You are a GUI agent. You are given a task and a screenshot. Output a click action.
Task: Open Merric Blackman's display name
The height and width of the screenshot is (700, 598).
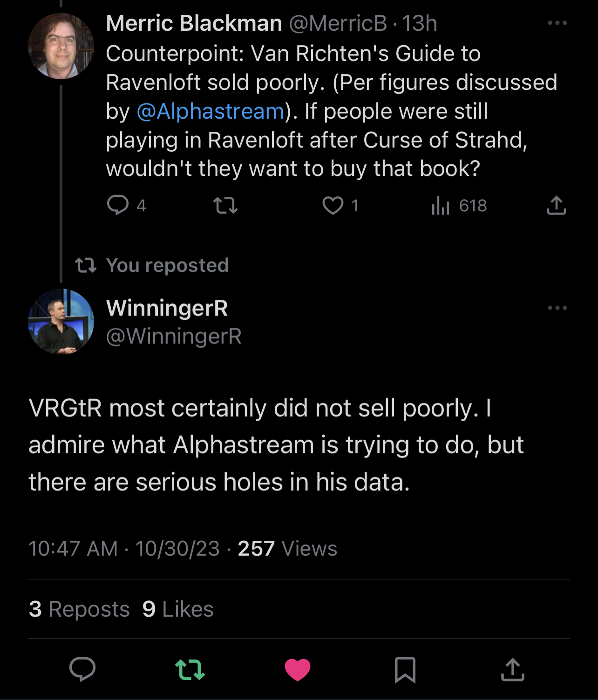[194, 23]
